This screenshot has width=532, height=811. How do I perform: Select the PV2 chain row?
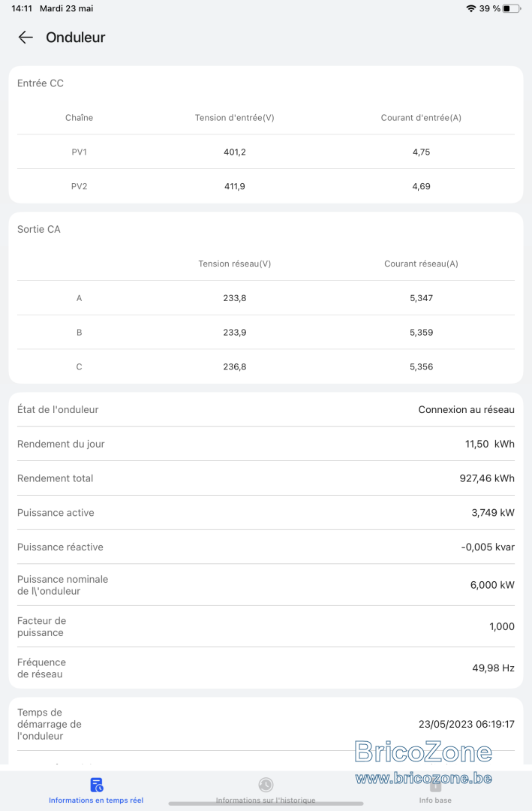coord(266,186)
